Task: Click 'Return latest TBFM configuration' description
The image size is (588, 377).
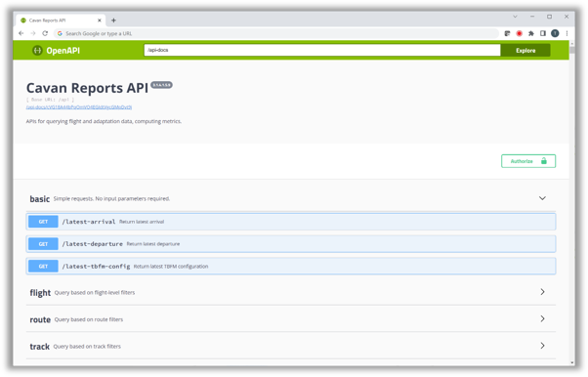Action: [171, 267]
